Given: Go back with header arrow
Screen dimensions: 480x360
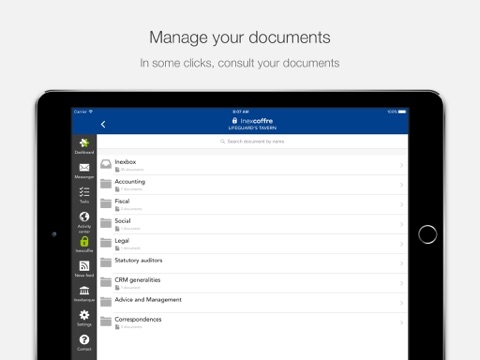Looking at the screenshot, I should click(x=103, y=124).
